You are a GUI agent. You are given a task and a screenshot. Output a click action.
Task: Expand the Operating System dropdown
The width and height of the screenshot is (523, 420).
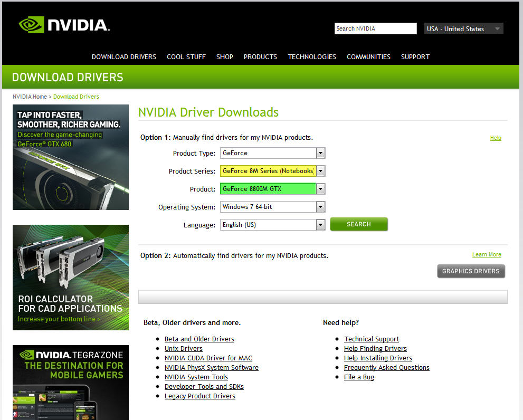pos(272,207)
